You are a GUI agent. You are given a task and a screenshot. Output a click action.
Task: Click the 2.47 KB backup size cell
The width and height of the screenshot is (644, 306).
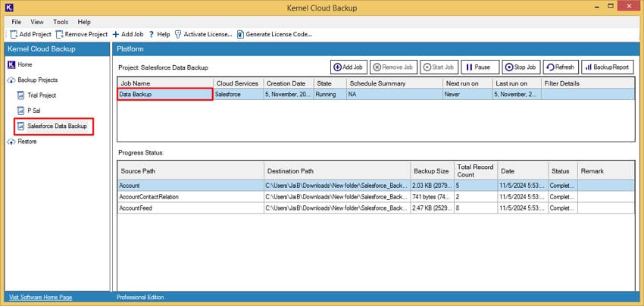pyautogui.click(x=432, y=208)
